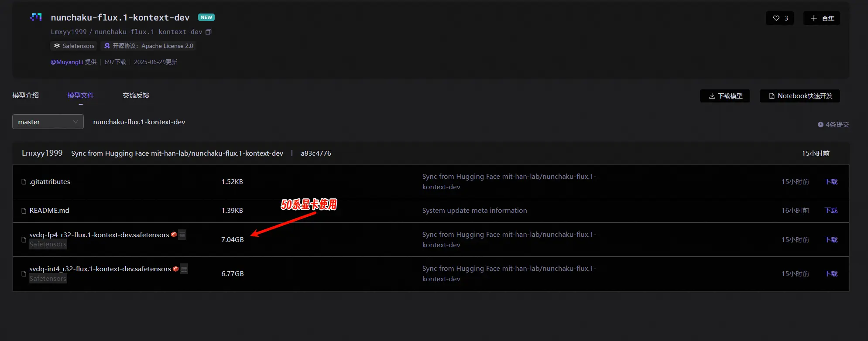Add model to a collection with 合集
The image size is (868, 341).
click(x=822, y=18)
